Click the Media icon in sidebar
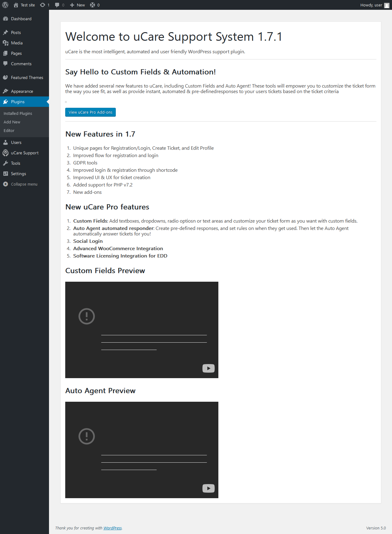The height and width of the screenshot is (534, 392). 6,43
